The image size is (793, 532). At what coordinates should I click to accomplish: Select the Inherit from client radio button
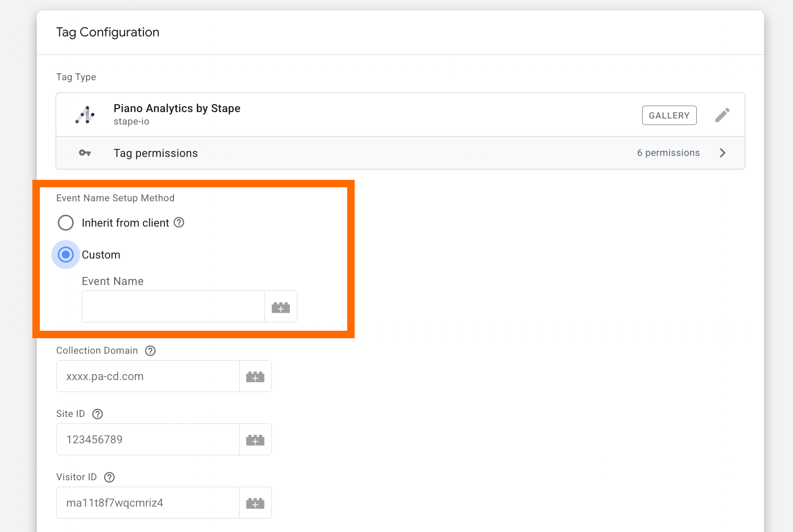(66, 223)
